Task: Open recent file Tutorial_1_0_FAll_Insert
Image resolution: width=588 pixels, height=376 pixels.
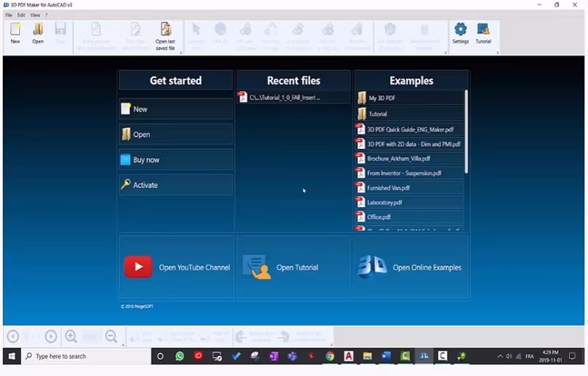Action: [x=293, y=98]
